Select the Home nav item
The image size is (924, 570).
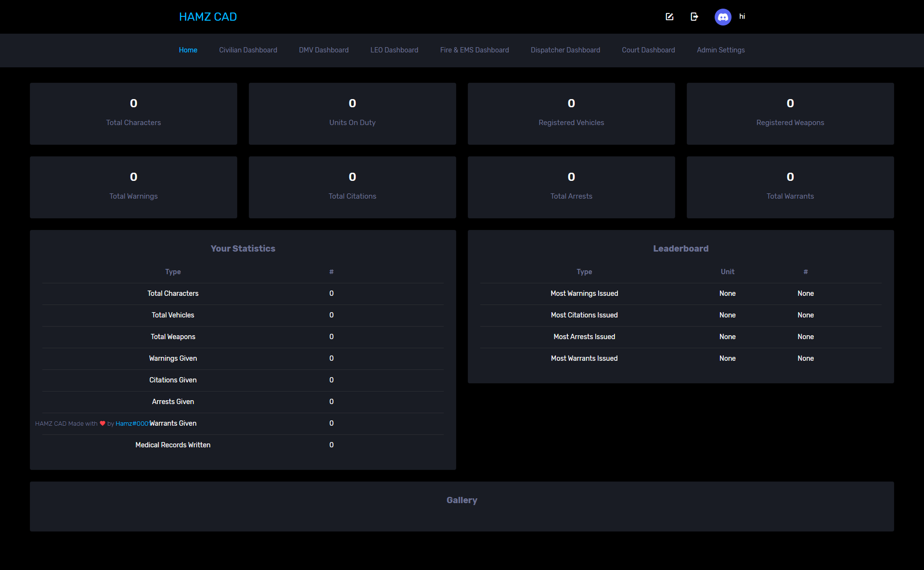[188, 50]
